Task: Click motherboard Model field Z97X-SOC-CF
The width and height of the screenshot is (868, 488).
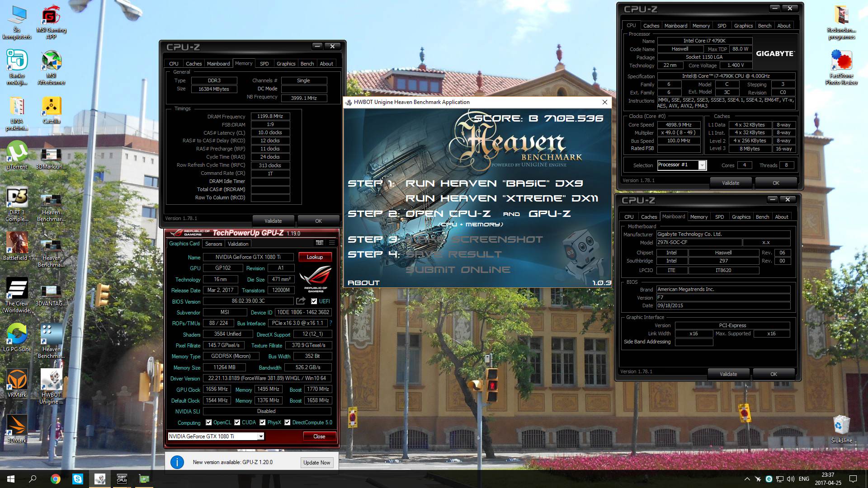Action: pyautogui.click(x=699, y=243)
